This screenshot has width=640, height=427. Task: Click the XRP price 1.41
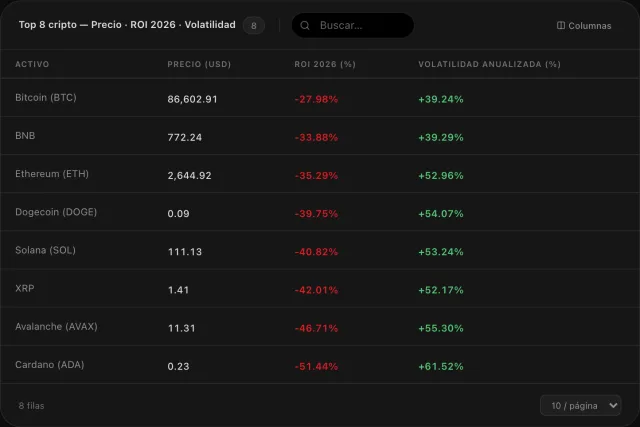click(x=178, y=290)
